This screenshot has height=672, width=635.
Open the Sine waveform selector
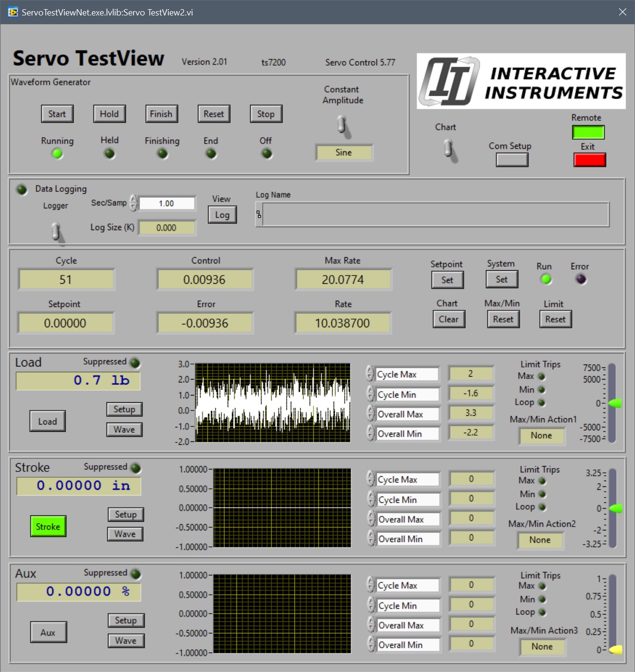(x=344, y=152)
